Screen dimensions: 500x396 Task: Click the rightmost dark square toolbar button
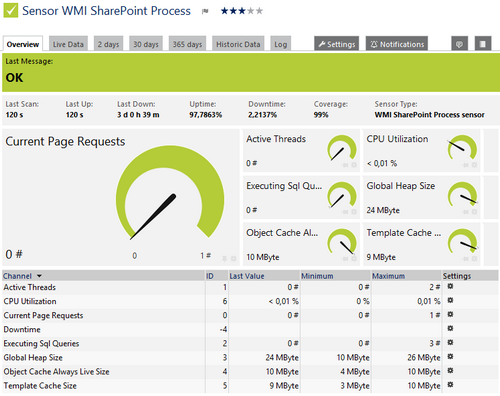(x=483, y=44)
